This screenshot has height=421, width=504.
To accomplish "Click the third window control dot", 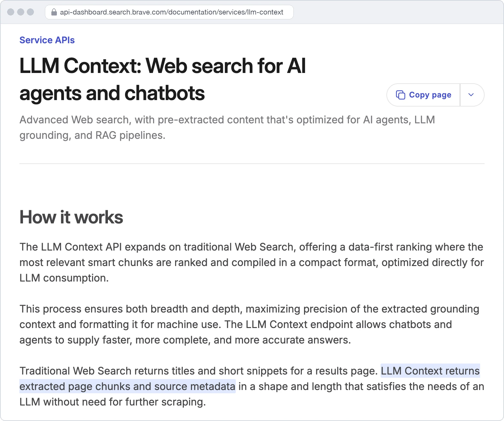I will pyautogui.click(x=30, y=12).
